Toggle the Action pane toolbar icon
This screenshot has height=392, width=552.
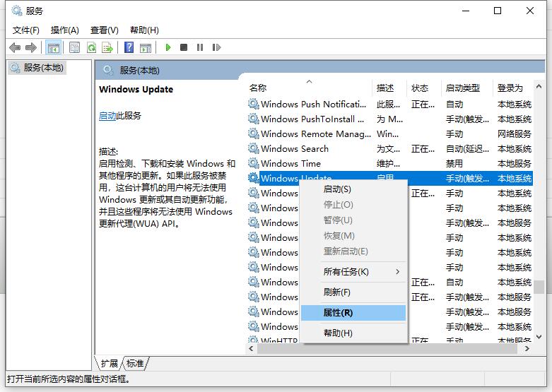tap(146, 47)
